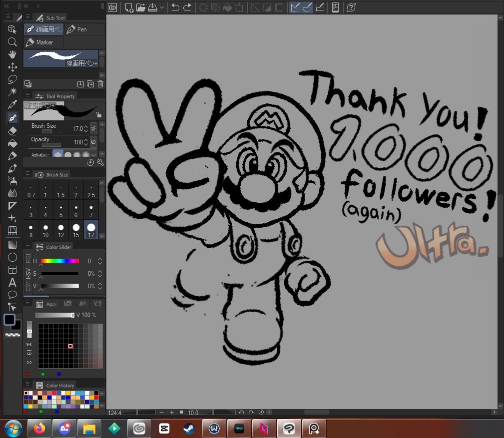Open tool property wrench settings

[100, 162]
